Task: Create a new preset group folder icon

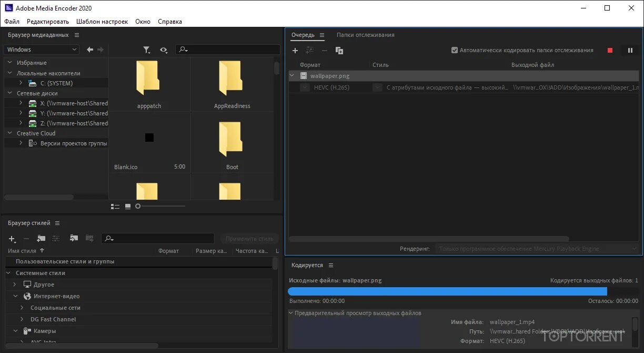Action: 41,239
